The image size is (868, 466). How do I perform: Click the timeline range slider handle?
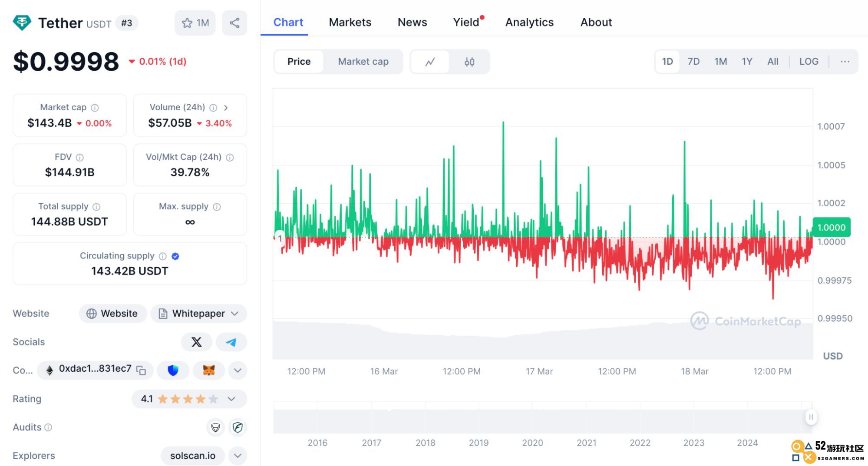[810, 417]
